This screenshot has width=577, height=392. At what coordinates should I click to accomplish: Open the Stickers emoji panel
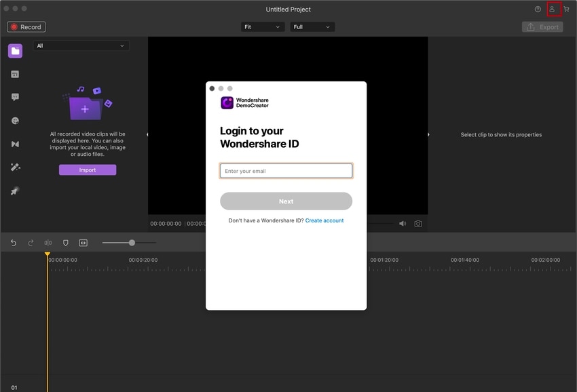[15, 121]
